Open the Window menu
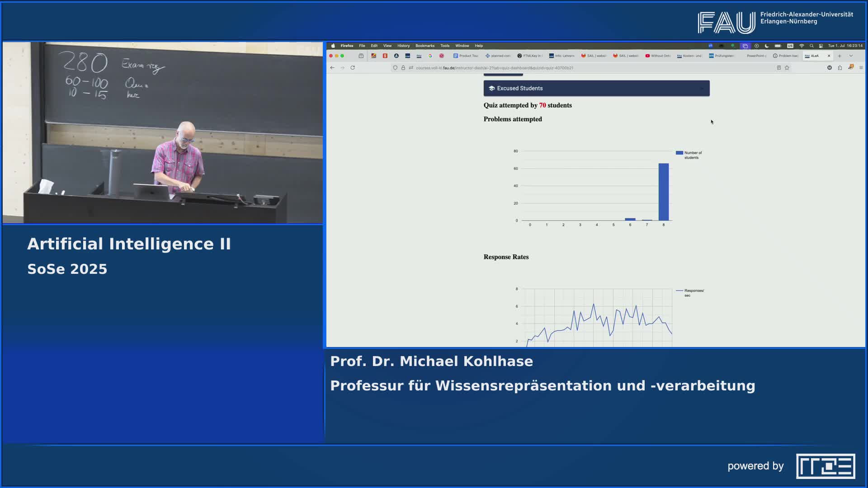 (462, 46)
